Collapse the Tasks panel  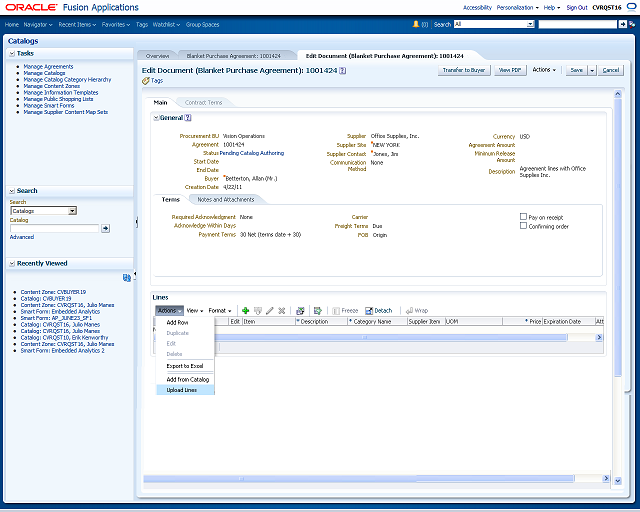coord(12,53)
